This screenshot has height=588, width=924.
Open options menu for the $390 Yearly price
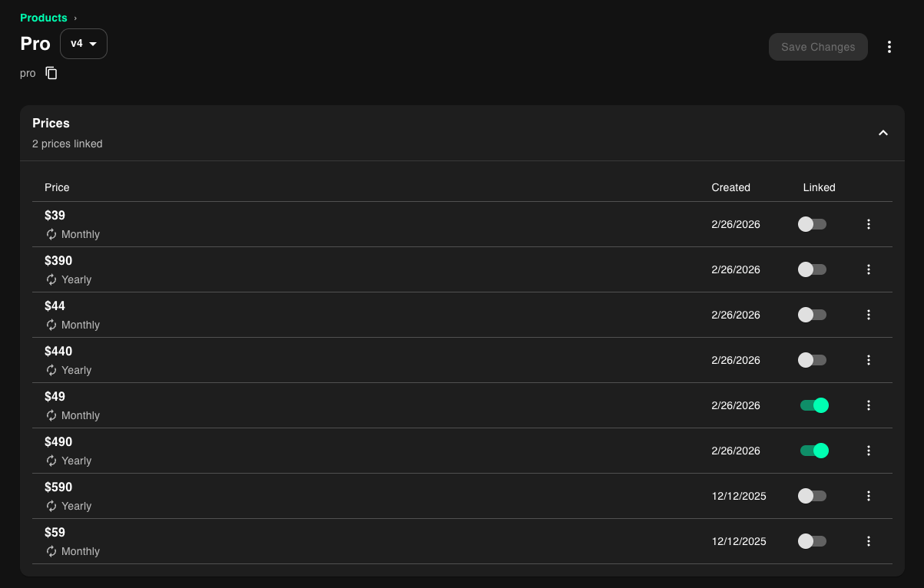pos(869,269)
